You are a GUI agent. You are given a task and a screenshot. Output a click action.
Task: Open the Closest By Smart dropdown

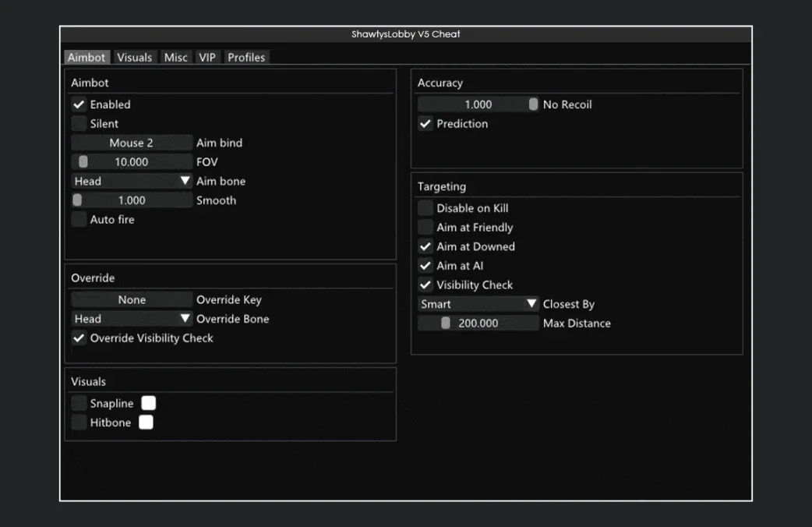pyautogui.click(x=478, y=304)
